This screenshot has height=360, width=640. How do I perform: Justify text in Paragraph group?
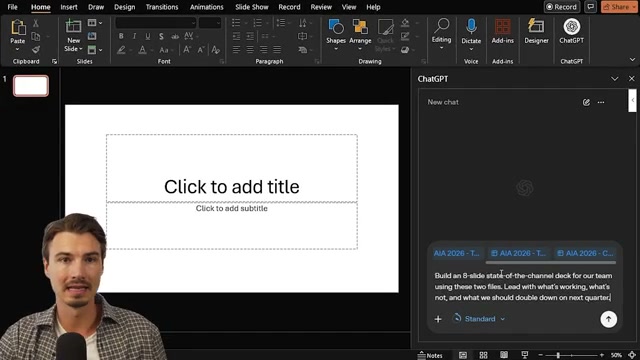click(x=277, y=50)
